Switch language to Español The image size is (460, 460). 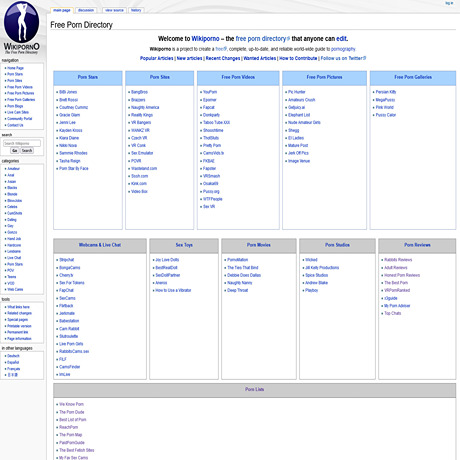(13, 362)
